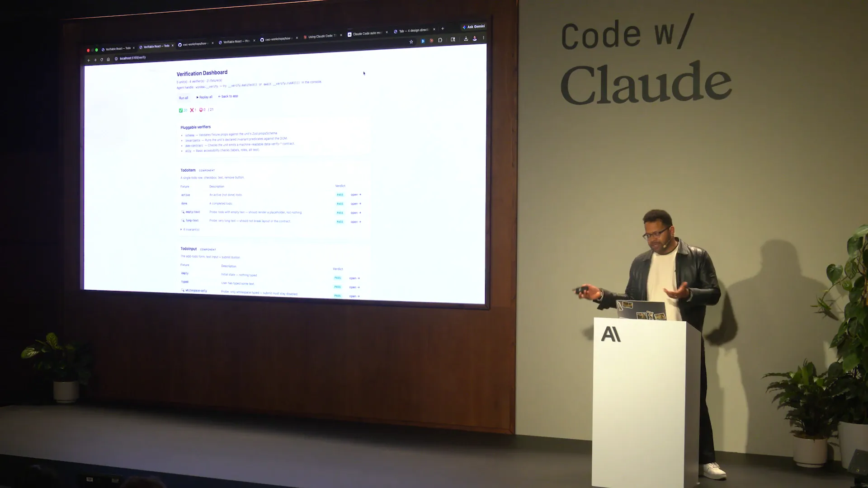Click the red X failed count

pyautogui.click(x=193, y=110)
